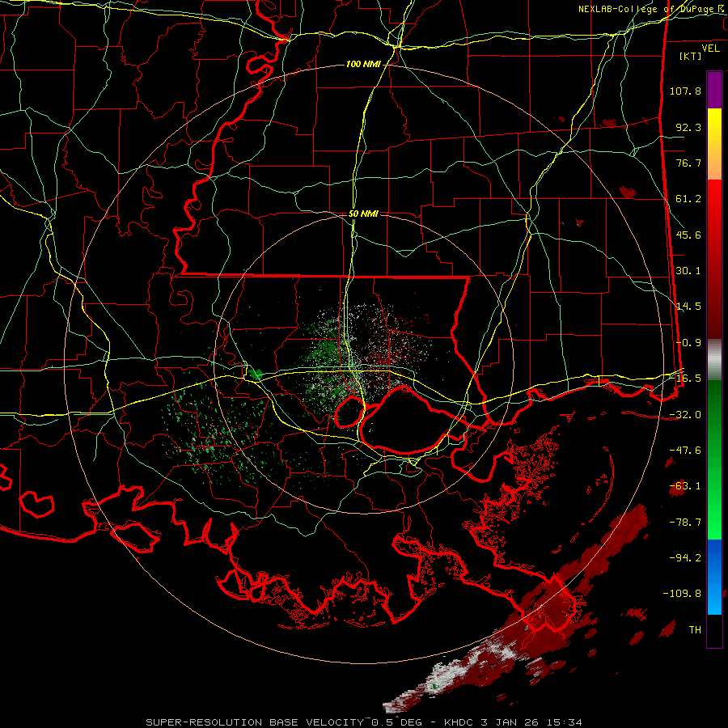
Task: Click the 30.1 value on velocity scale
Action: tap(688, 271)
